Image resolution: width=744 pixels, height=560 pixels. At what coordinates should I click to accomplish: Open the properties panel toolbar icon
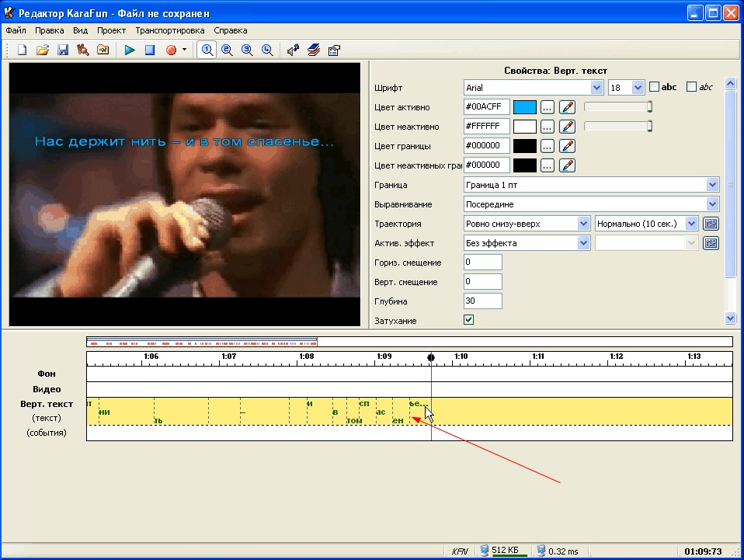(x=334, y=50)
